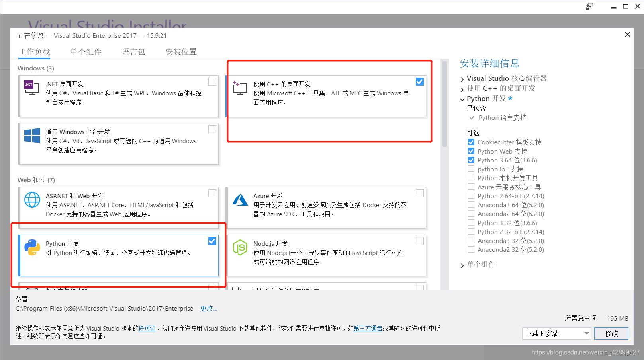Image resolution: width=644 pixels, height=360 pixels.
Task: Enable Azure 云服务核心工具 option
Action: click(471, 187)
